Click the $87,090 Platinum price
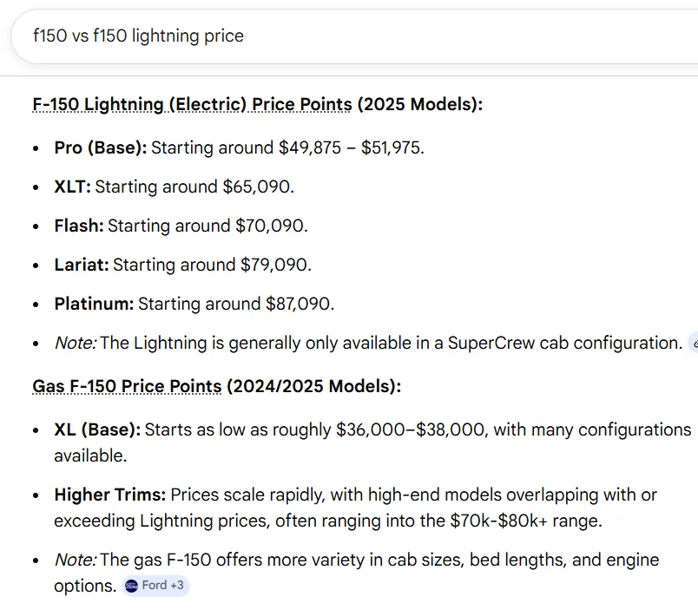 click(x=299, y=304)
